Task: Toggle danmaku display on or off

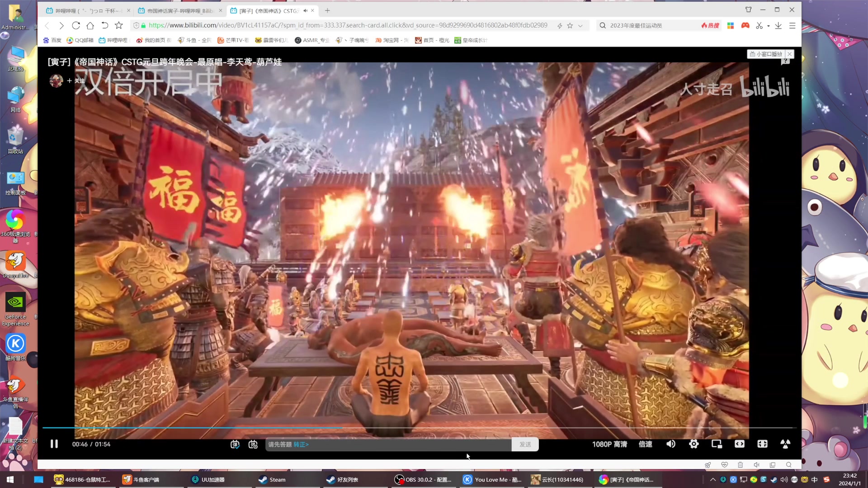Action: pyautogui.click(x=235, y=445)
